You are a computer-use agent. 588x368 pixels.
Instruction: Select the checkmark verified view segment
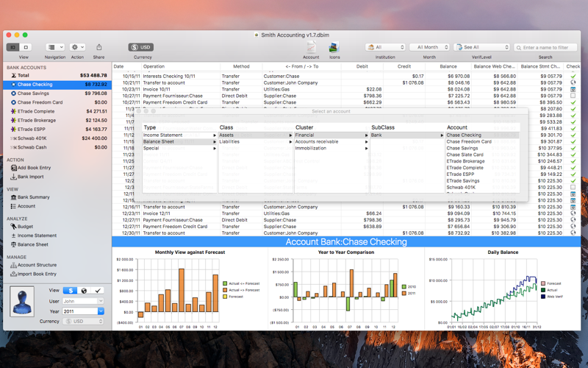tap(98, 291)
